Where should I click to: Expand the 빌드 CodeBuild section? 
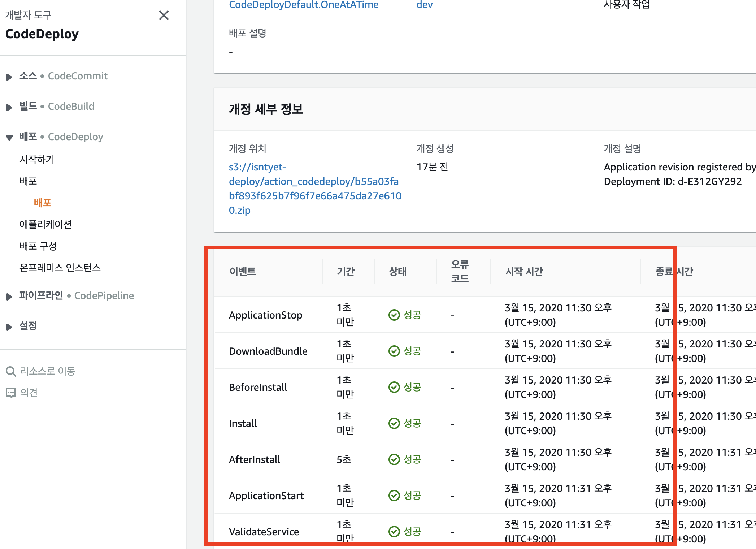10,107
